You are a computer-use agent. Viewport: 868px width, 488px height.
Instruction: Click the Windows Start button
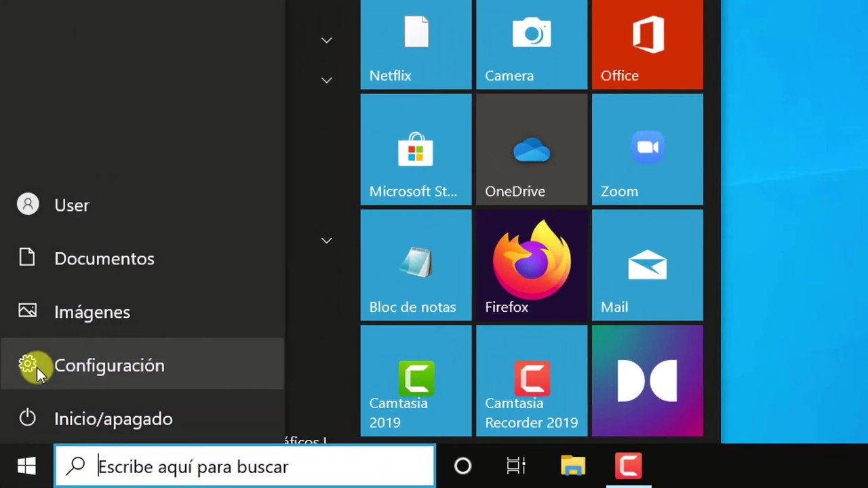(26, 466)
